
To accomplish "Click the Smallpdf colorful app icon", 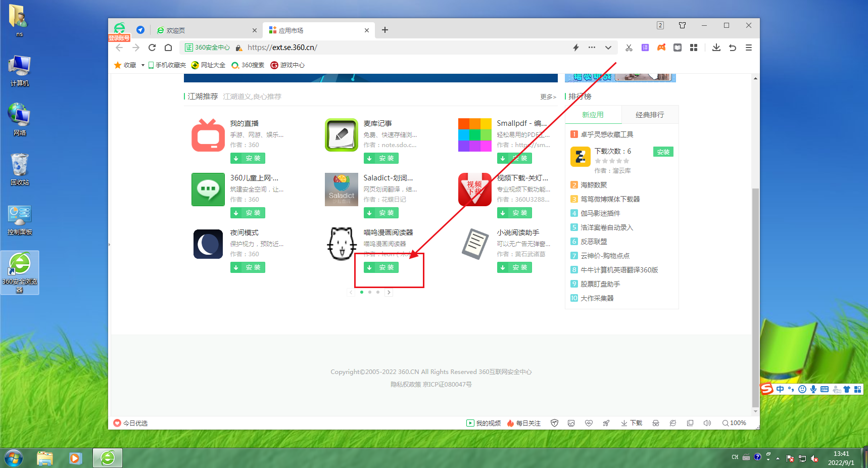I will pos(475,135).
